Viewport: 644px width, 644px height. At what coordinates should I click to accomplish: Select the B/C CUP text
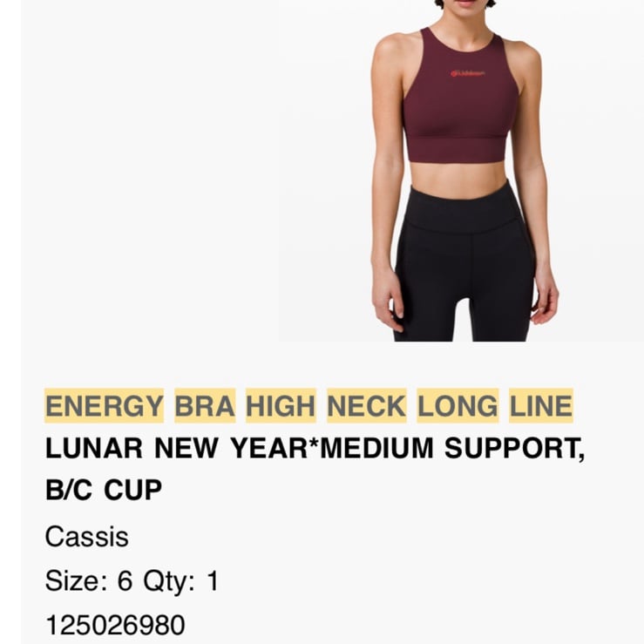coord(104,490)
